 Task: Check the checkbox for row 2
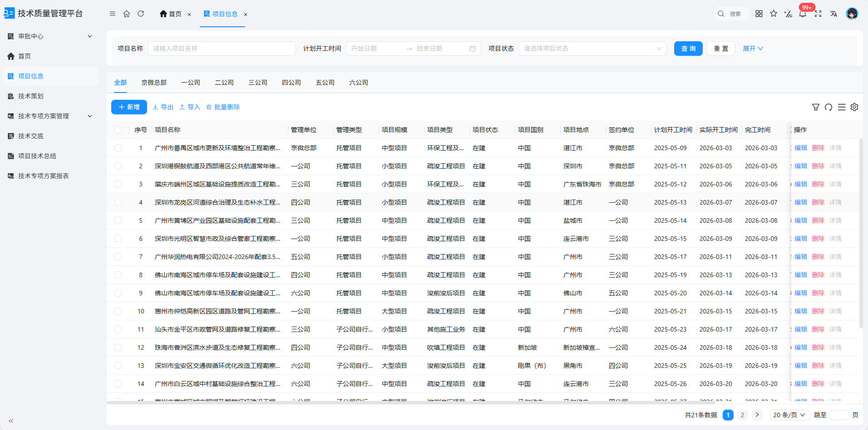[118, 166]
